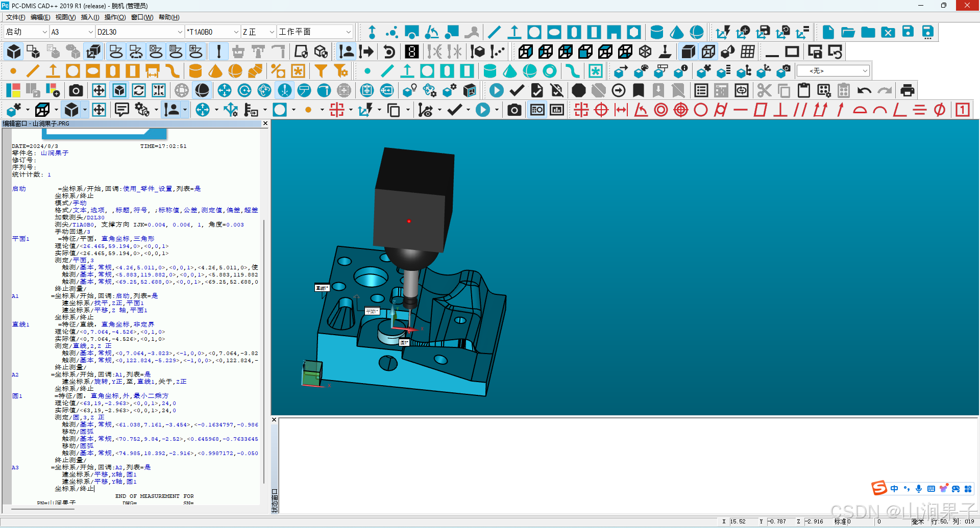The width and height of the screenshot is (980, 528).
Task: Click the camera snapshot icon beside layouts
Action: pos(76,91)
